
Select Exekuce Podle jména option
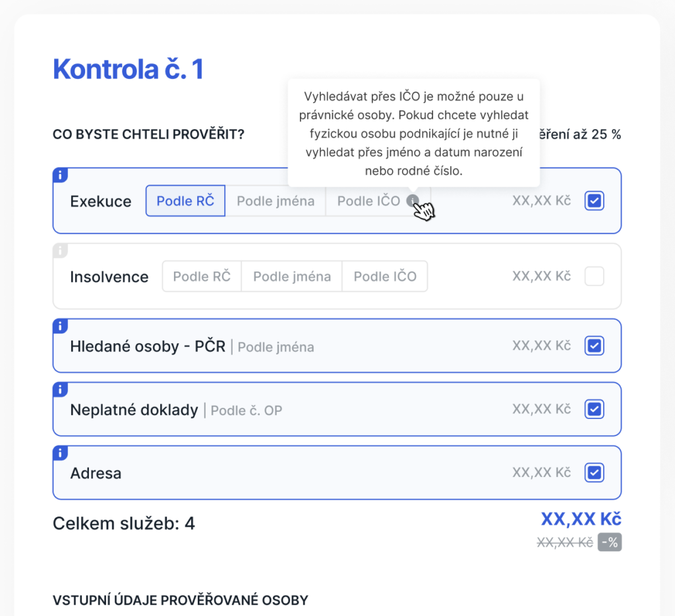click(x=276, y=201)
